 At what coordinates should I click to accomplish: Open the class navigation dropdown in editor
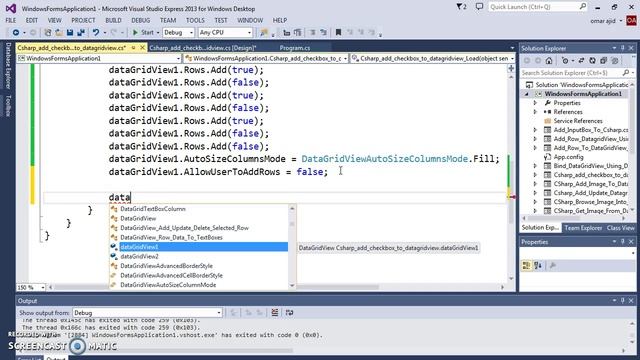266,58
